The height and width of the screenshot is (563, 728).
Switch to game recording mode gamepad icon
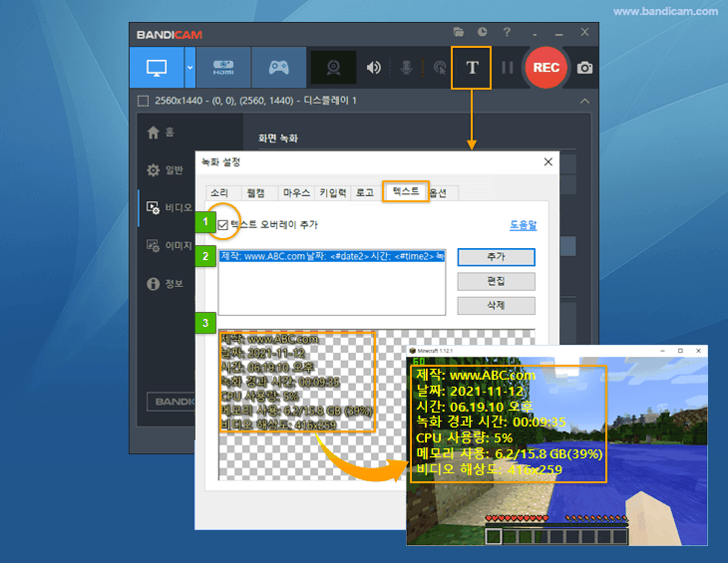tap(278, 68)
